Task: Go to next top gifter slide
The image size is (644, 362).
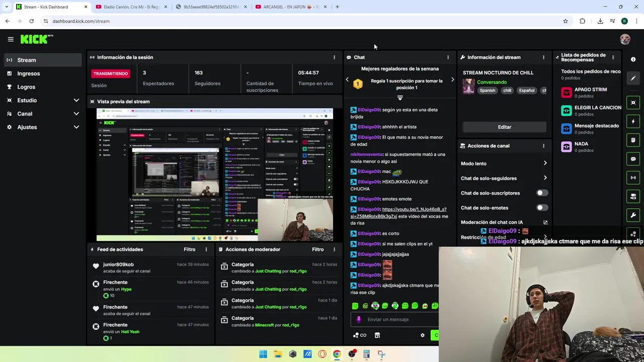Action: point(452,79)
